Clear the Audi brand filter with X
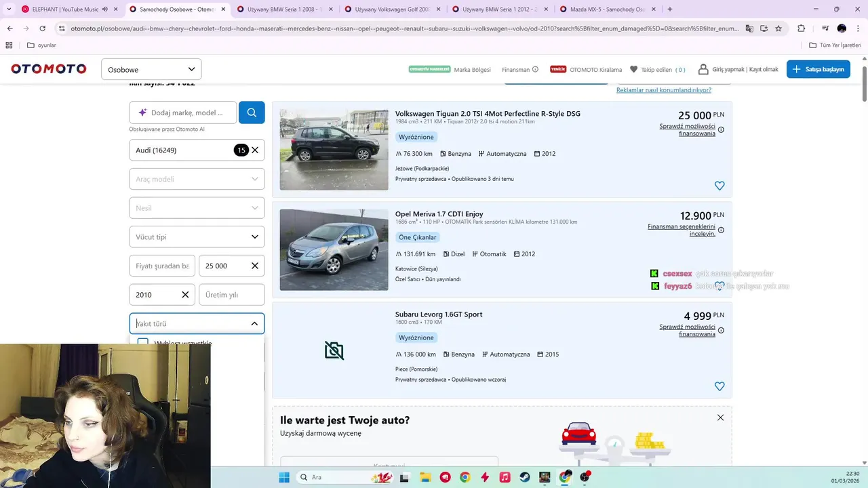 tap(255, 150)
